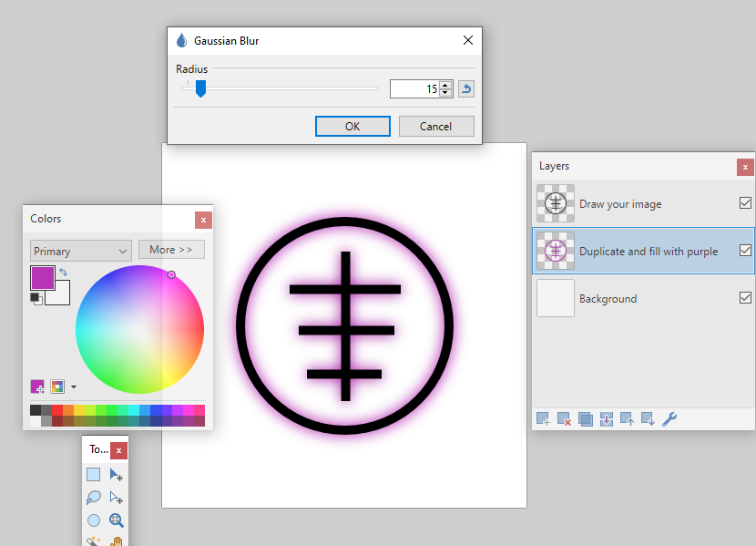Toggle visibility of Background layer

[745, 297]
